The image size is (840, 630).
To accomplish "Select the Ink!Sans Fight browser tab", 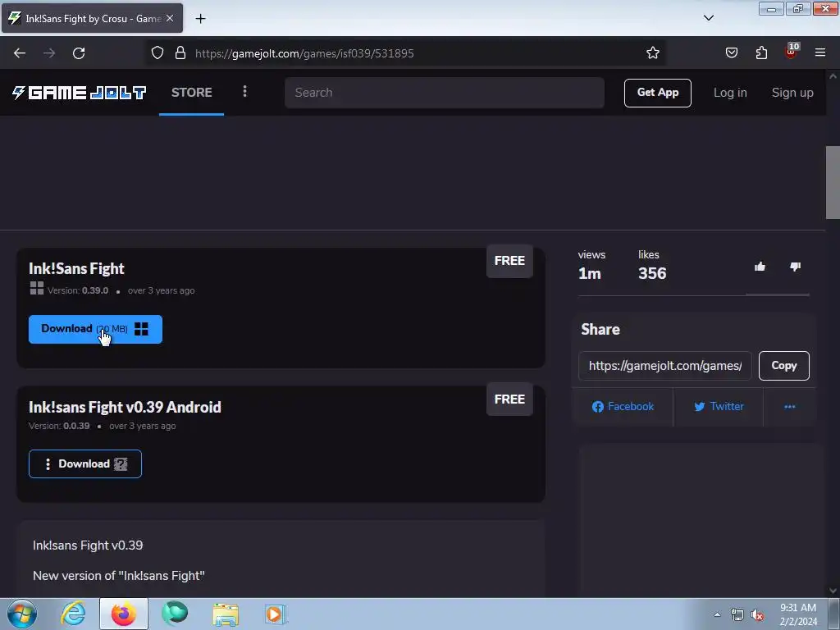I will pyautogui.click(x=92, y=18).
